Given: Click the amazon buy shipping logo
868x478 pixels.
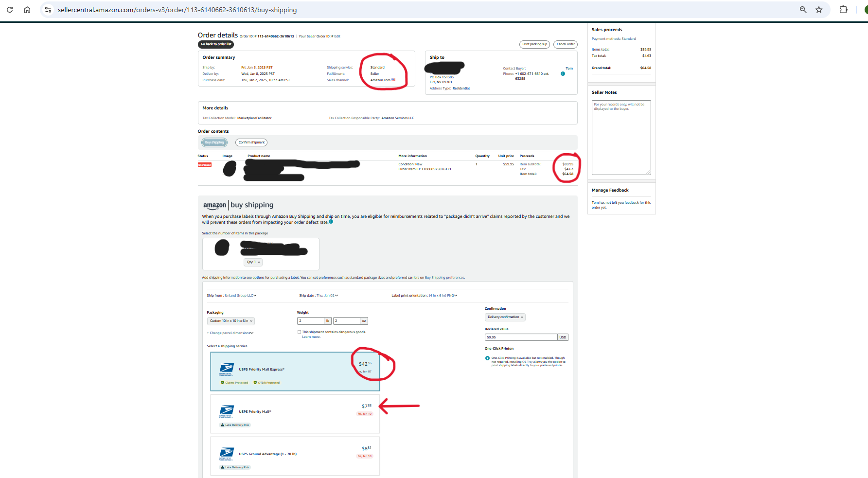Looking at the screenshot, I should click(238, 205).
